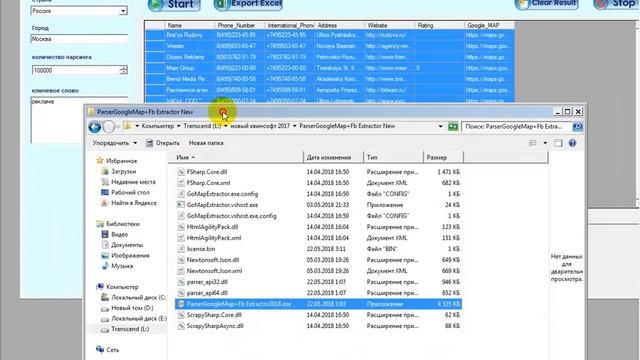The image size is (640, 360).
Task: Open the view options dropdown arrow
Action: click(545, 143)
